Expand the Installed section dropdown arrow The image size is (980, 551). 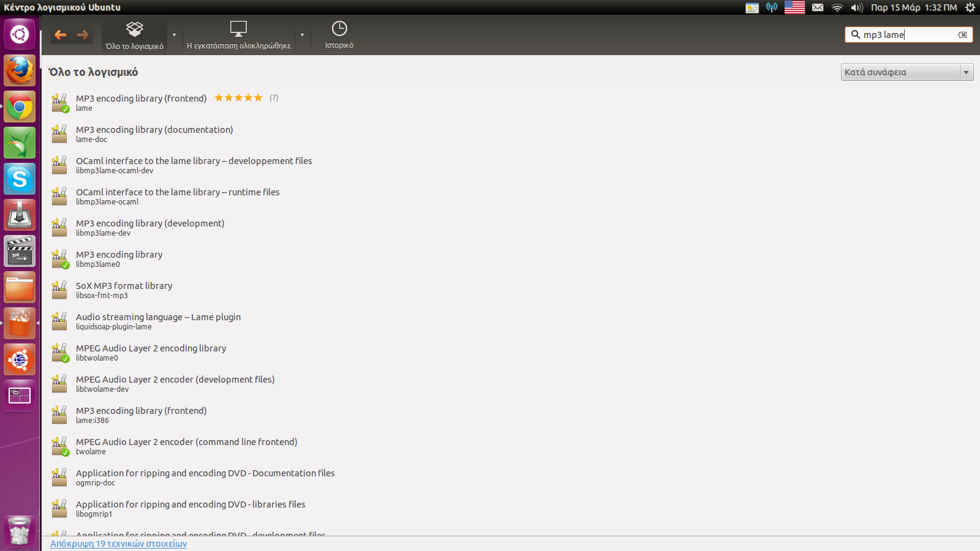pos(302,35)
